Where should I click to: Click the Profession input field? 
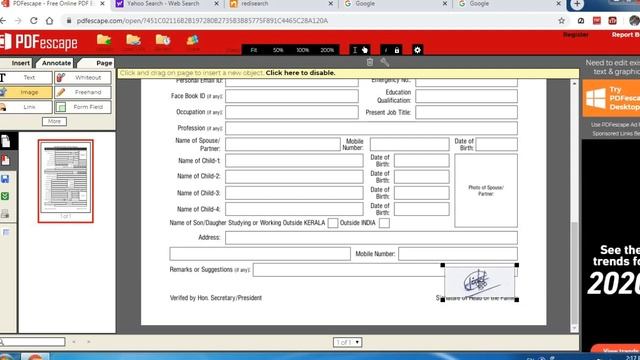tap(371, 128)
